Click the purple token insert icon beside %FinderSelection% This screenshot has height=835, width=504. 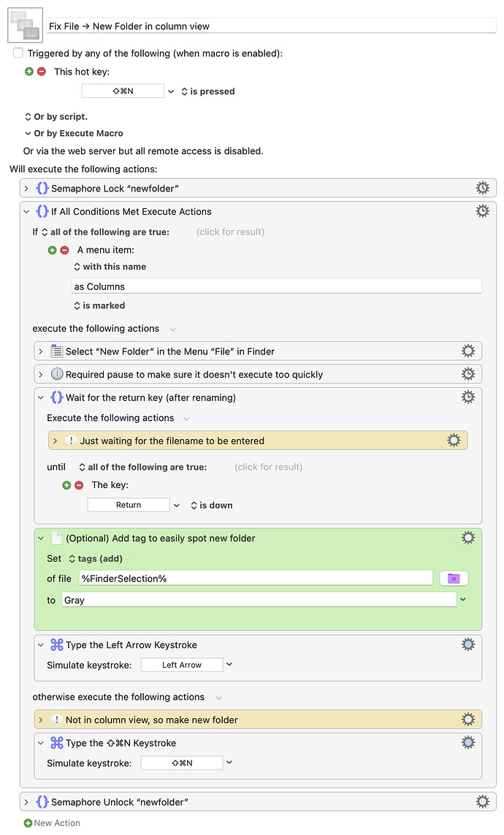pyautogui.click(x=454, y=578)
